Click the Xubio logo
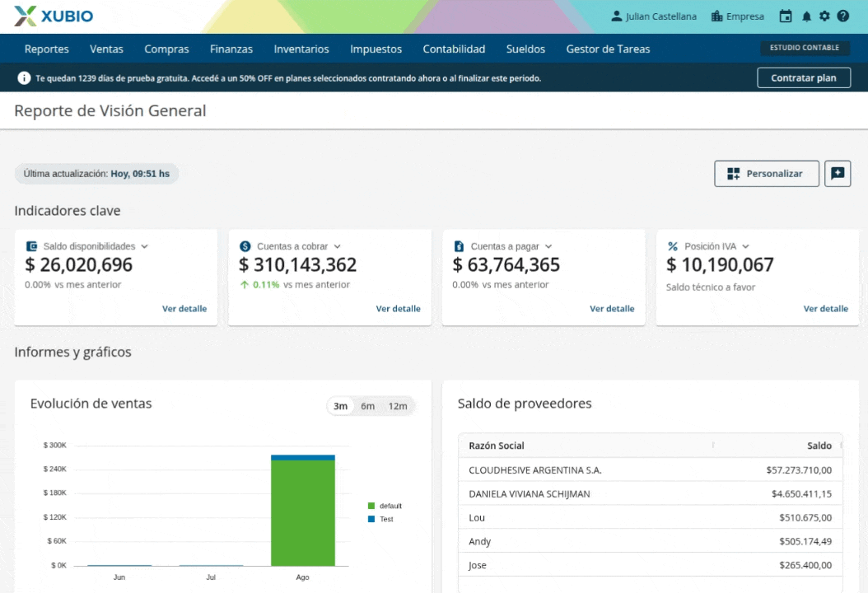 (x=54, y=16)
